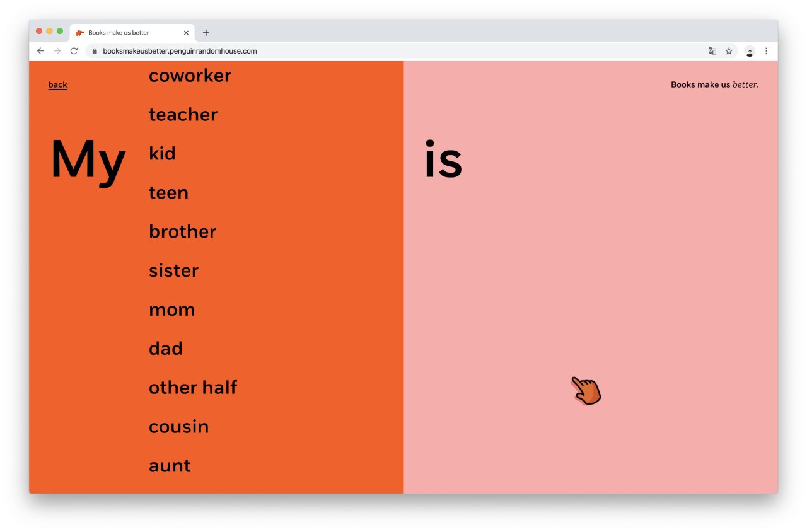Click the yellow minimize window button
Viewport: 807px width, 532px height.
tap(49, 31)
